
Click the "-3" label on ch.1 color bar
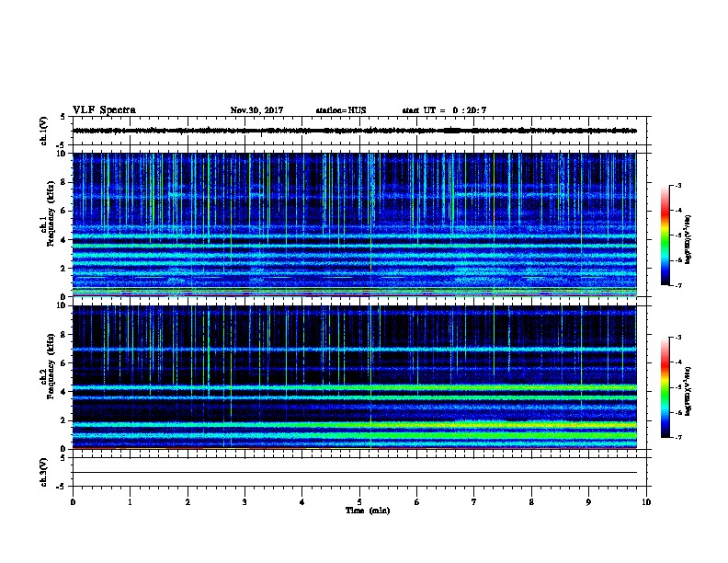(677, 185)
